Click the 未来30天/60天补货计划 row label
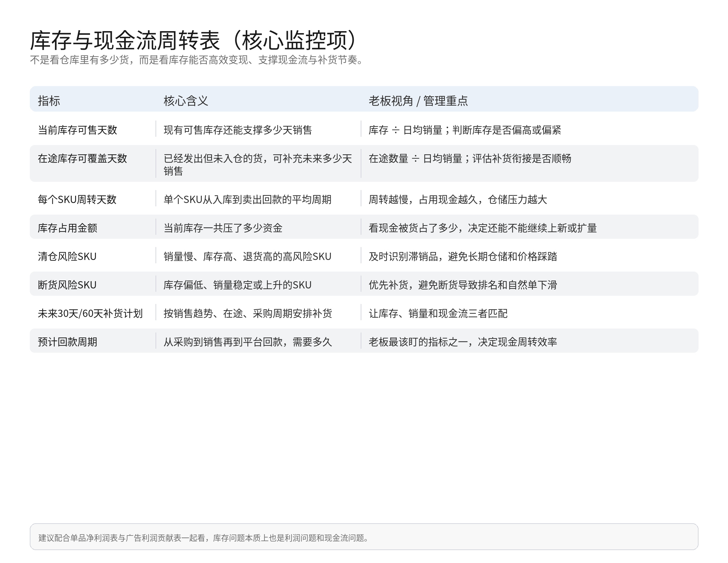This screenshot has height=563, width=728. coord(90,314)
